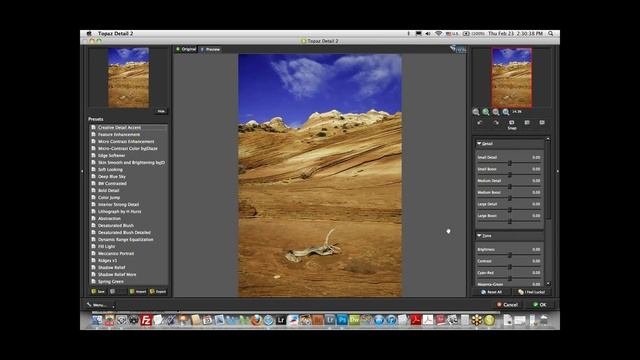Screen dimensions: 640x360
Task: Click the Reset All button
Action: tap(491, 292)
